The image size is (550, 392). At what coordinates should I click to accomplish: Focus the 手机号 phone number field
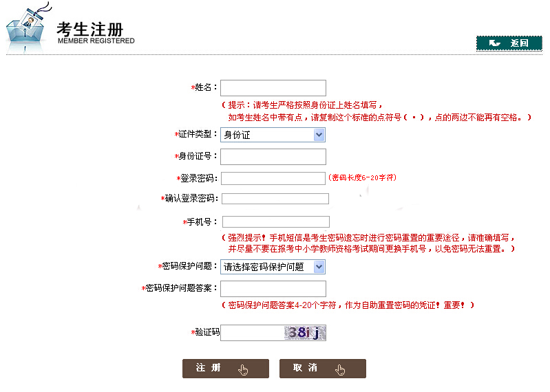tap(276, 221)
